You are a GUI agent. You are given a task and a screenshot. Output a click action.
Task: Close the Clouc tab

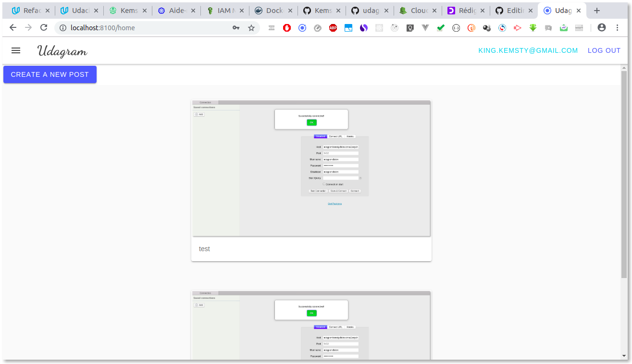click(x=435, y=11)
